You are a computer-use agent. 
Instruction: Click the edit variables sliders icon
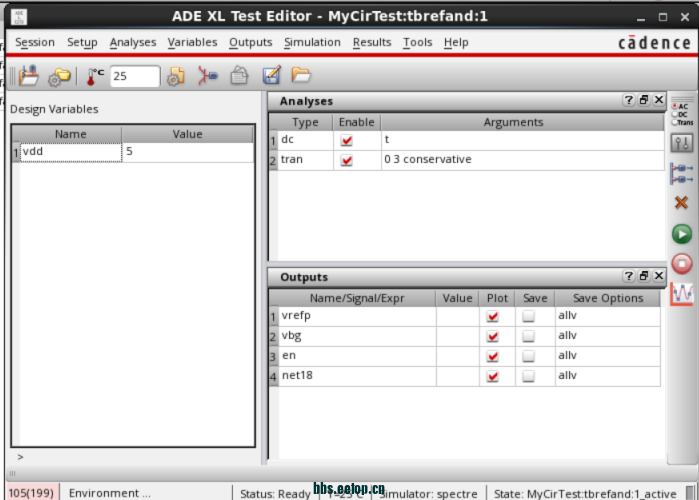point(682,143)
